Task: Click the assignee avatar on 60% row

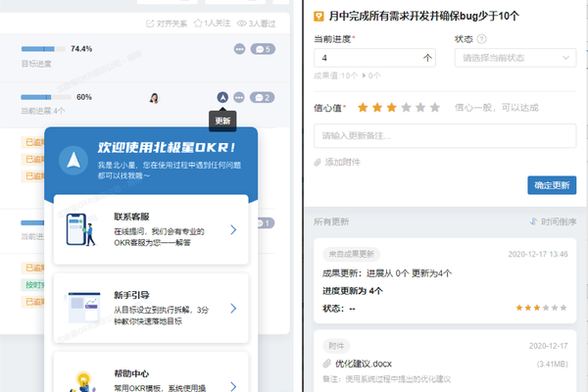Action: pyautogui.click(x=154, y=98)
